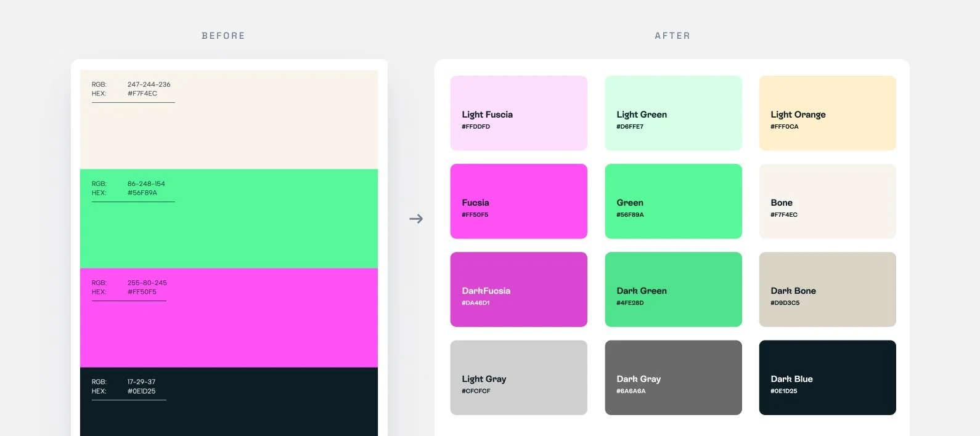Pick the Dark Gray swatch card
The height and width of the screenshot is (436, 980).
(673, 377)
